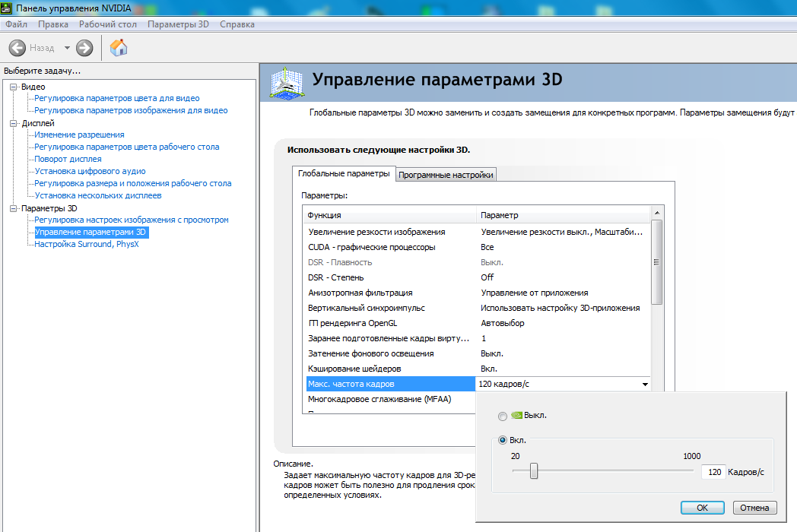Image resolution: width=797 pixels, height=532 pixels.
Task: Open Установка нескольких дисплеев link
Action: pos(97,195)
